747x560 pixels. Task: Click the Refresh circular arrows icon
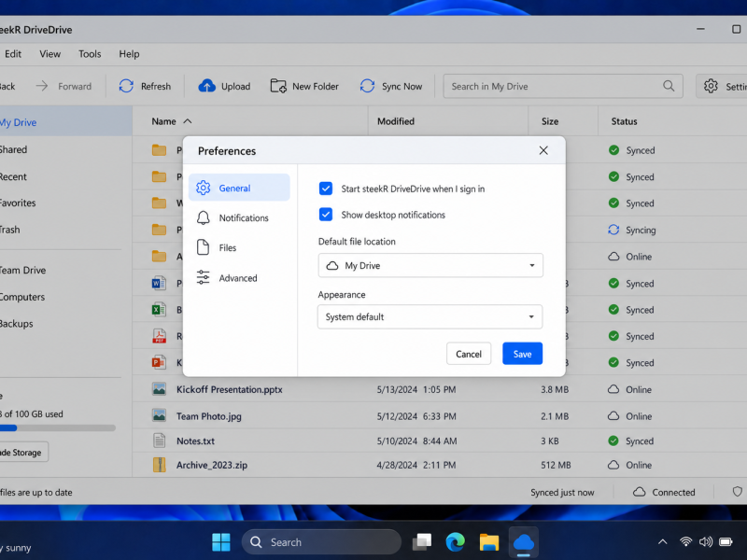click(x=126, y=86)
